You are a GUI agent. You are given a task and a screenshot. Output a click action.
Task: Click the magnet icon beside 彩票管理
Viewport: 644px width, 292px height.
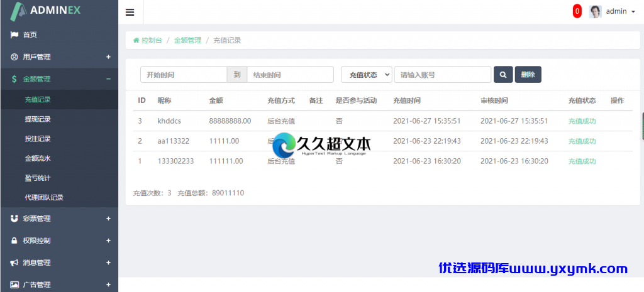click(x=14, y=219)
